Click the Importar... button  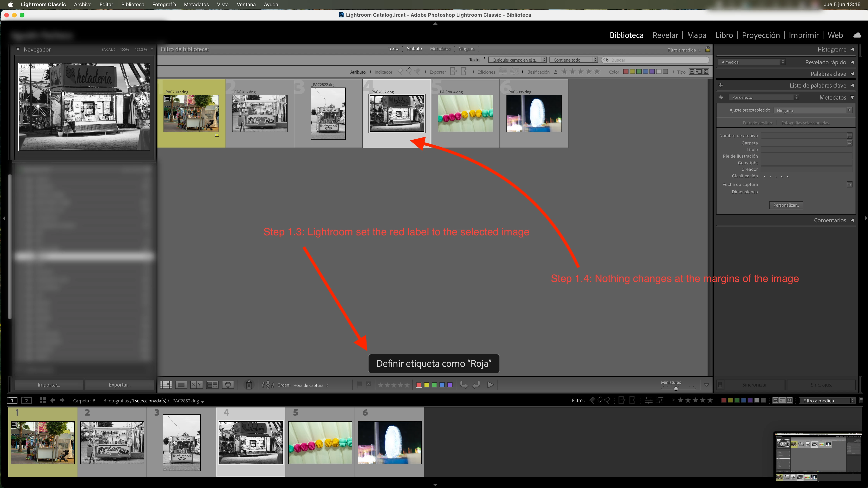(48, 385)
